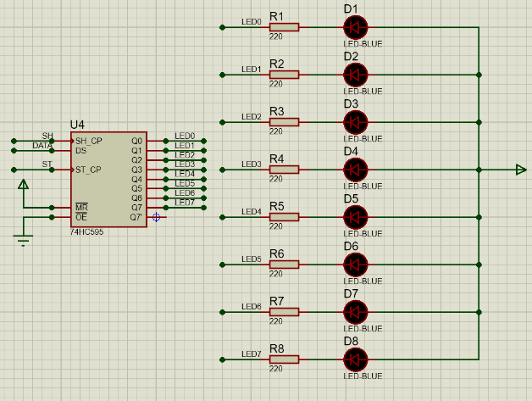Click the R7 resistor body
Viewport: 532px width, 401px height.
(284, 312)
